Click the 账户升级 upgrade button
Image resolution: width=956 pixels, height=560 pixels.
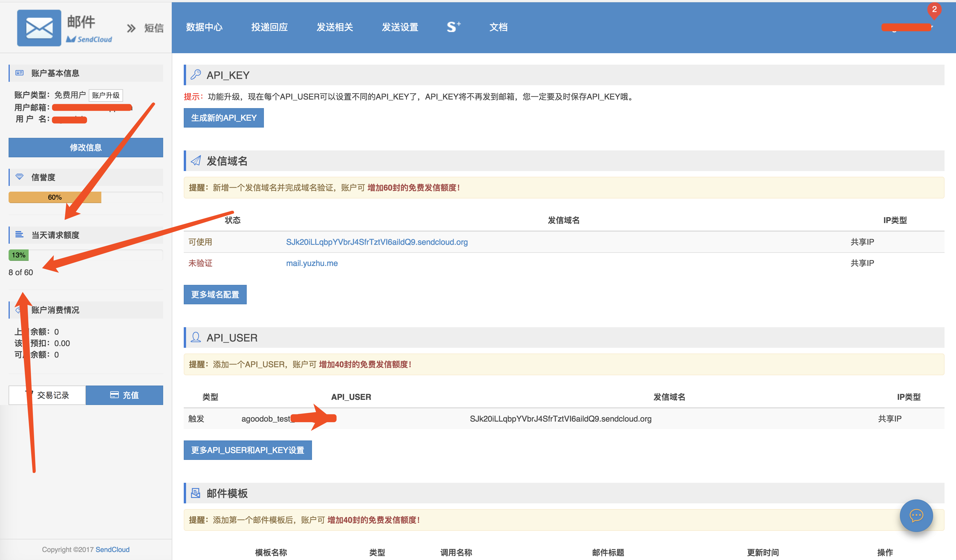click(x=106, y=95)
